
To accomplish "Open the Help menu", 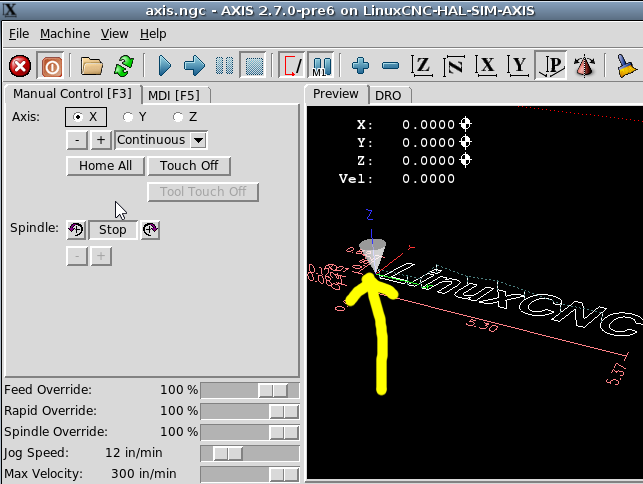I will pos(153,34).
